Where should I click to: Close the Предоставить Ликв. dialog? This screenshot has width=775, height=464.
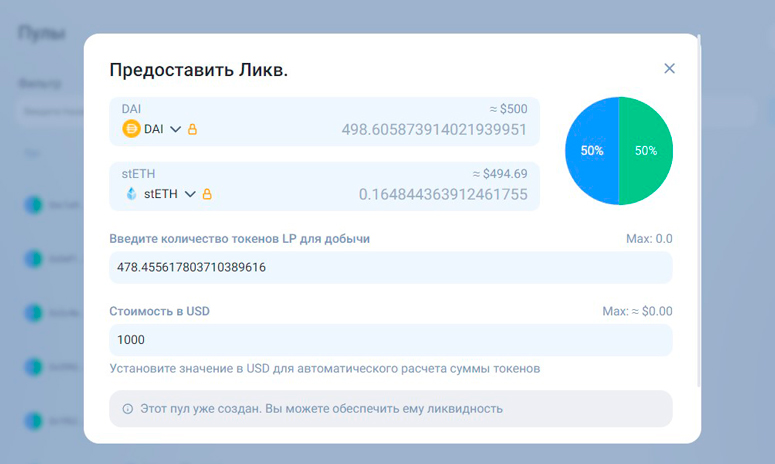point(669,68)
